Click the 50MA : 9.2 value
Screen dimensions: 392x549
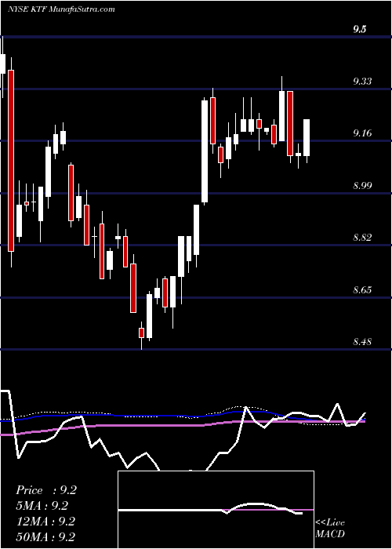click(45, 536)
